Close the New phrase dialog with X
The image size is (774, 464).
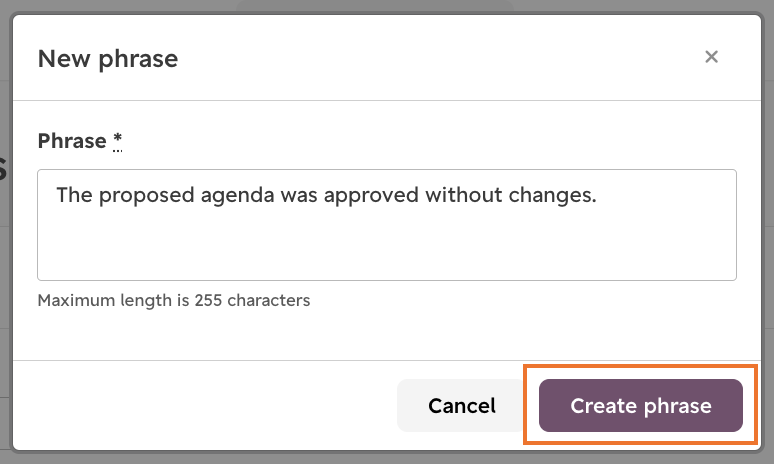tap(711, 57)
